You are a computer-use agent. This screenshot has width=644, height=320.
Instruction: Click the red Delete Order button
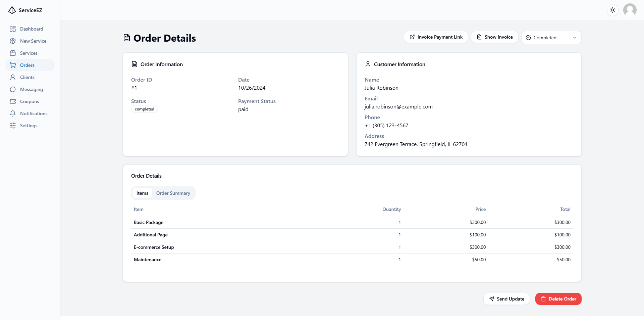[558, 299]
